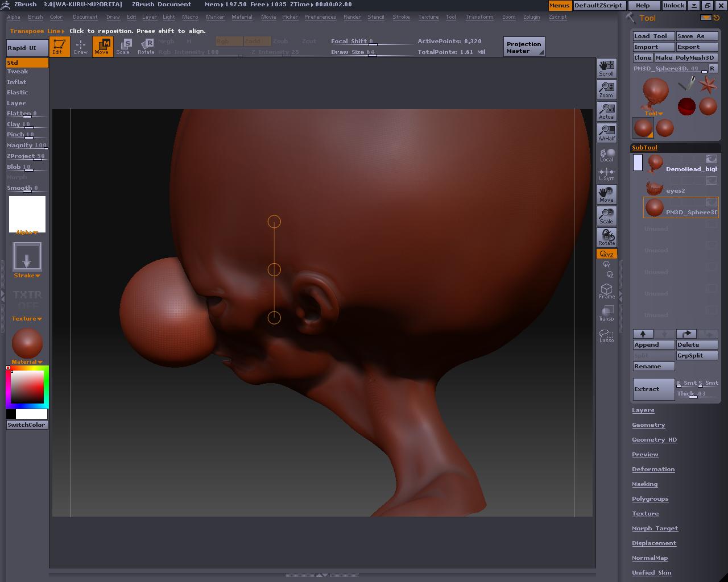Switch to the Draw tool icon
Screen dimensions: 728x582
(81, 47)
